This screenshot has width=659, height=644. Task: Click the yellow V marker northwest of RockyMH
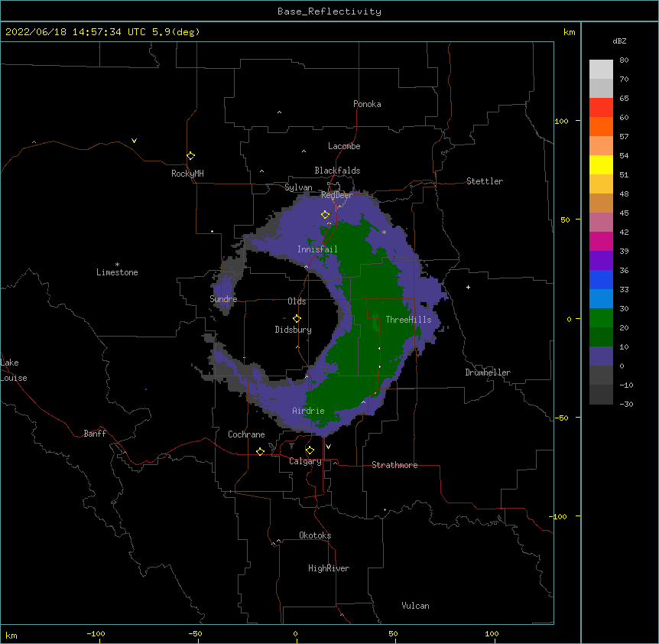[134, 141]
